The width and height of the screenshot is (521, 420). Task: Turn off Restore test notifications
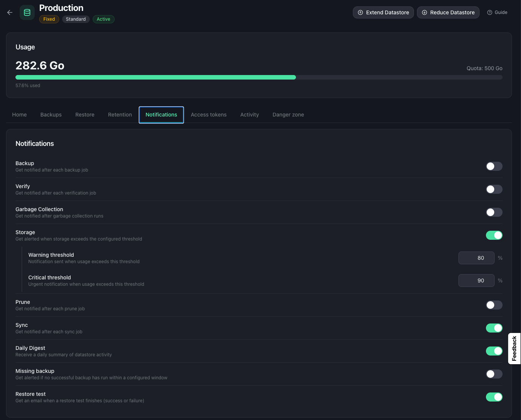pyautogui.click(x=494, y=397)
